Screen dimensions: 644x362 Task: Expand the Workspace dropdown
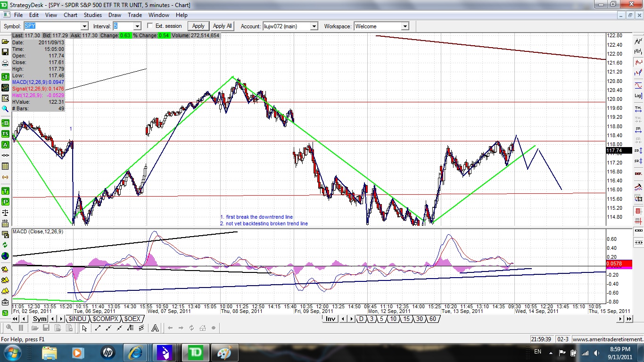tap(405, 26)
